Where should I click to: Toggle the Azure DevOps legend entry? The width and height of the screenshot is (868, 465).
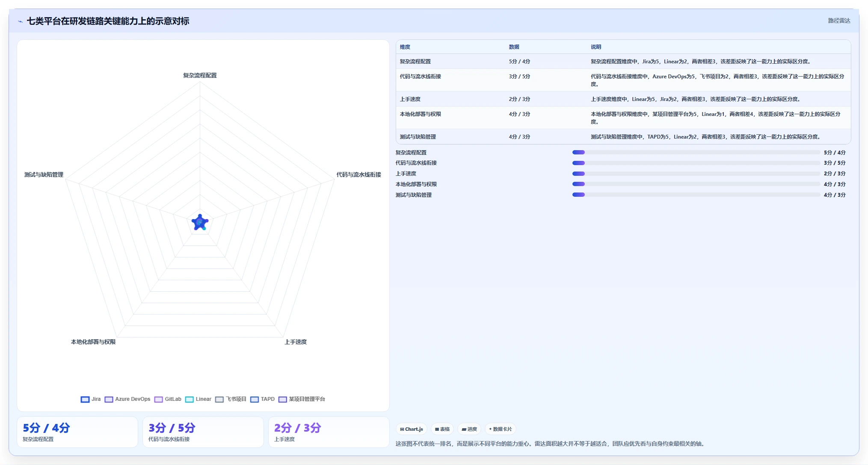tap(127, 399)
